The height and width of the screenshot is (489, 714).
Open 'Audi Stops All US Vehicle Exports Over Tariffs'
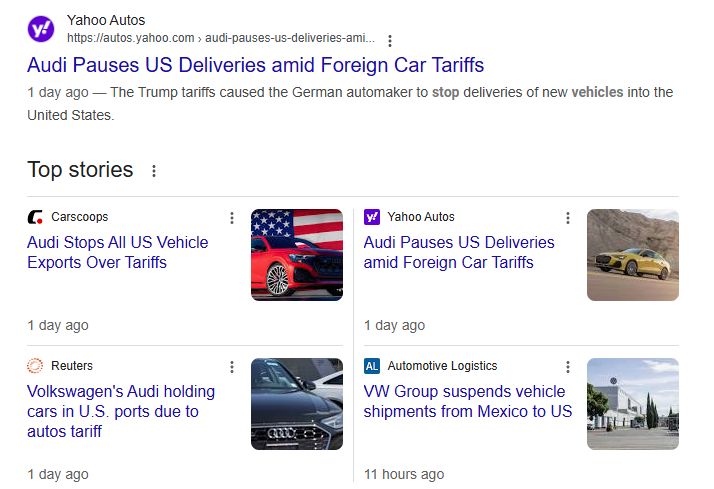pyautogui.click(x=118, y=252)
